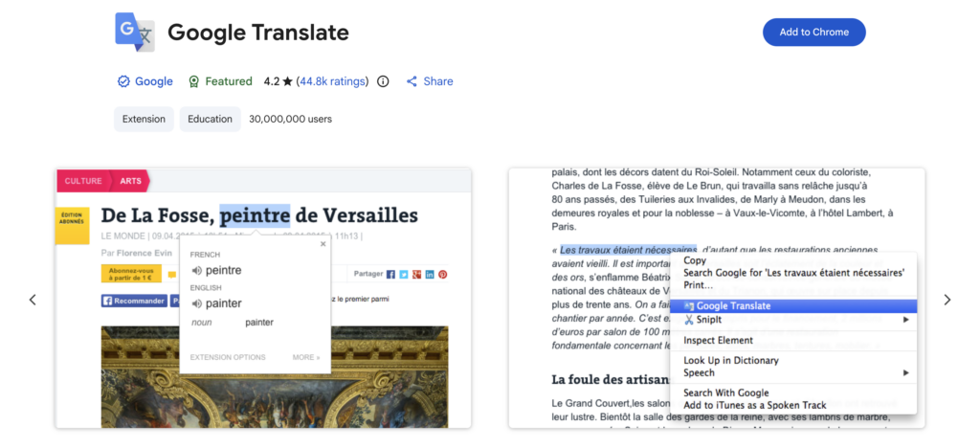Expand the SnipIt submenu entry
The height and width of the screenshot is (448, 980).
coord(793,320)
